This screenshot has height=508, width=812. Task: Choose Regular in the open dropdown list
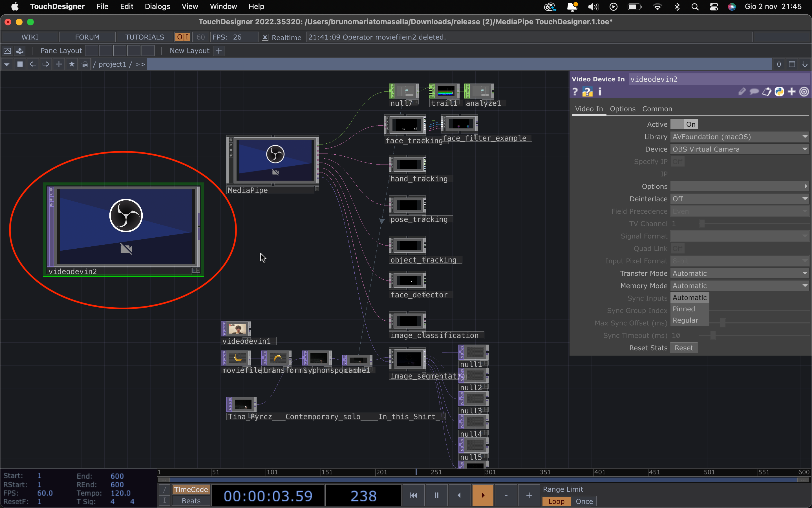coord(690,320)
